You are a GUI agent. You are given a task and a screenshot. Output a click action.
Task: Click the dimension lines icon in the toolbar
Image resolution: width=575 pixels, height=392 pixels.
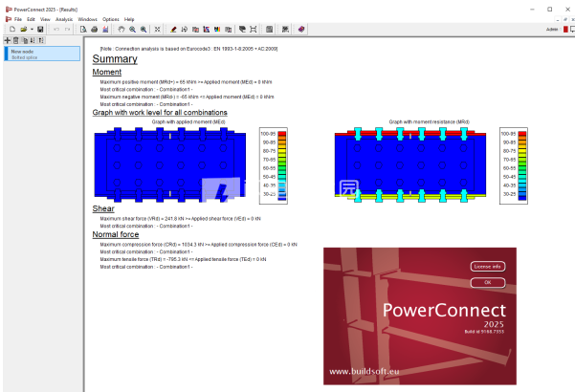253,30
